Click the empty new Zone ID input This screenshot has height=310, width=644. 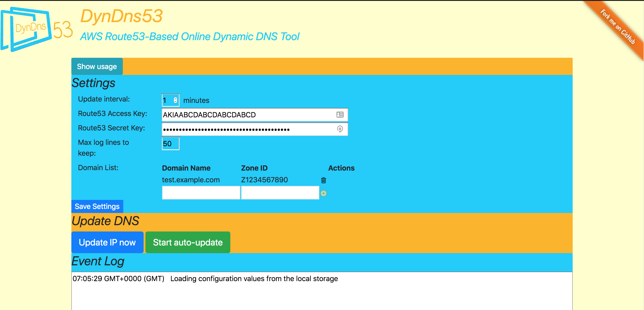click(280, 193)
